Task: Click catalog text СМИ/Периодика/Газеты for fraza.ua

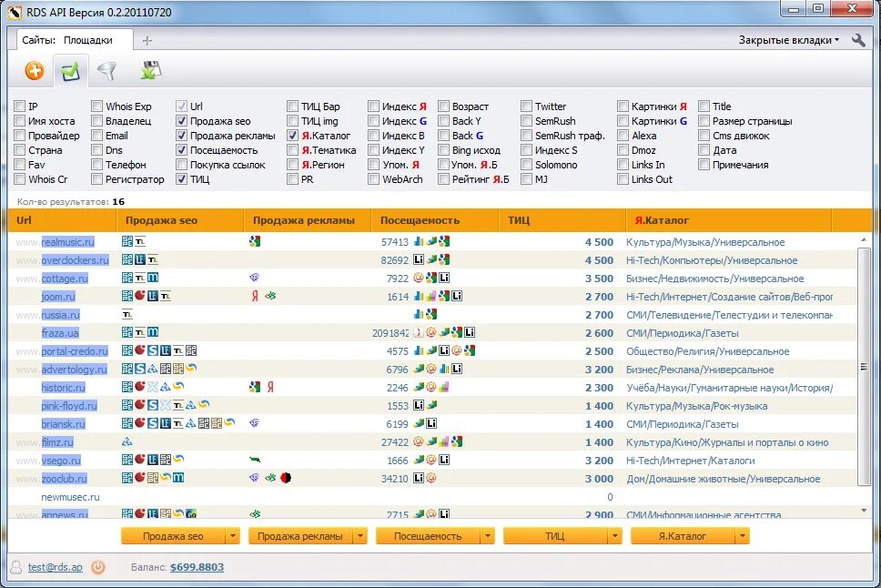Action: click(682, 333)
